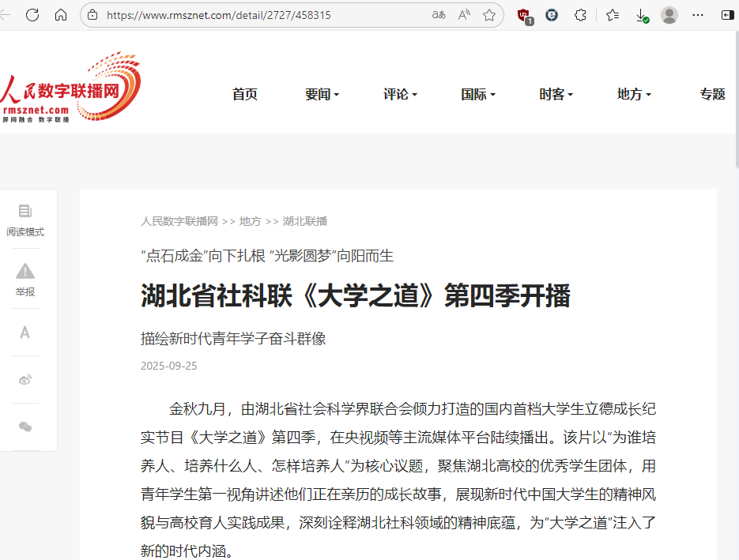Screen dimensions: 739x560
Task: Expand the 评论 dropdown menu
Action: [400, 94]
